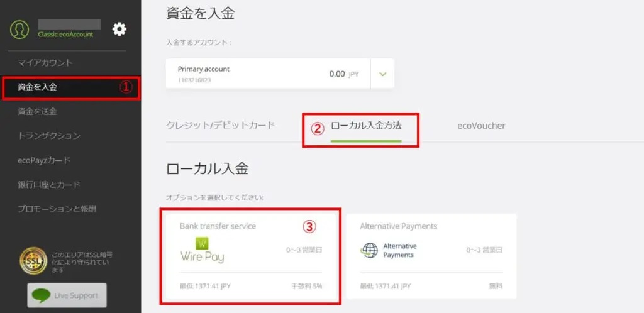
Task: Click the user profile avatar icon
Action: [19, 30]
